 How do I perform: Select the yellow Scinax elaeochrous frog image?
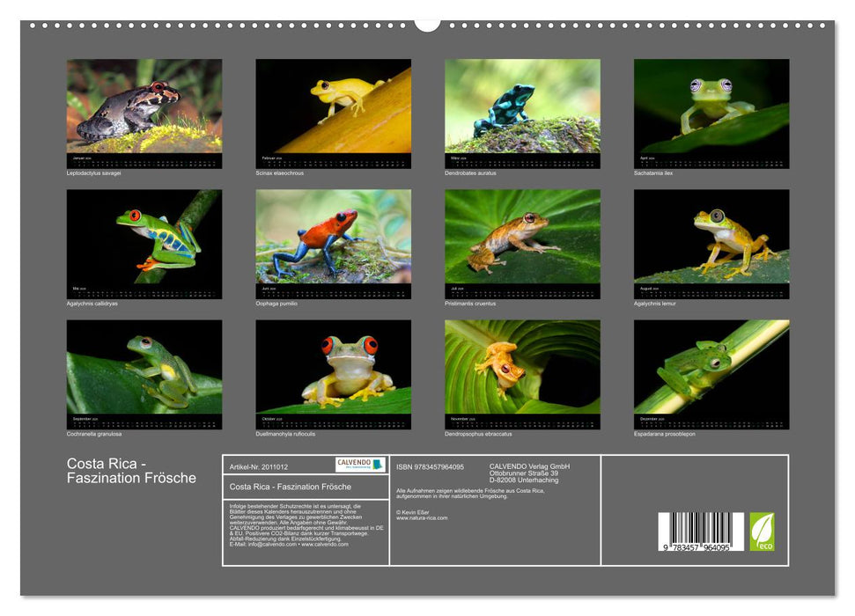[x=333, y=107]
